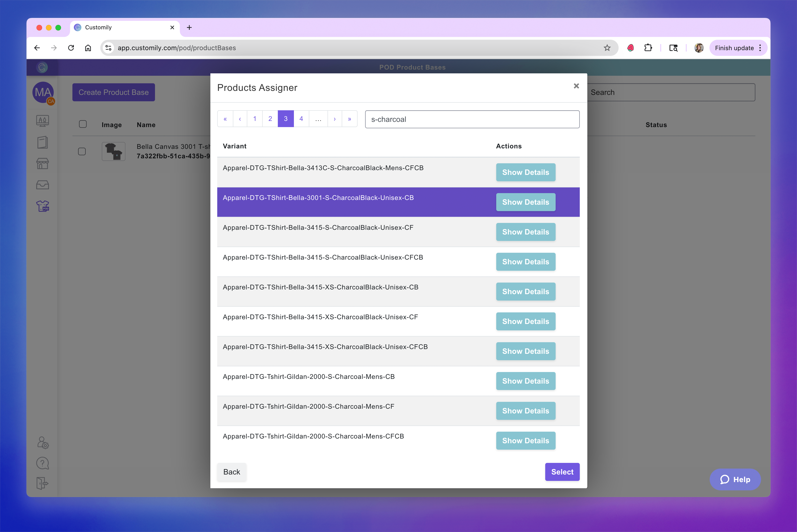This screenshot has width=797, height=532.
Task: Click the design monitor sidebar icon
Action: (42, 121)
